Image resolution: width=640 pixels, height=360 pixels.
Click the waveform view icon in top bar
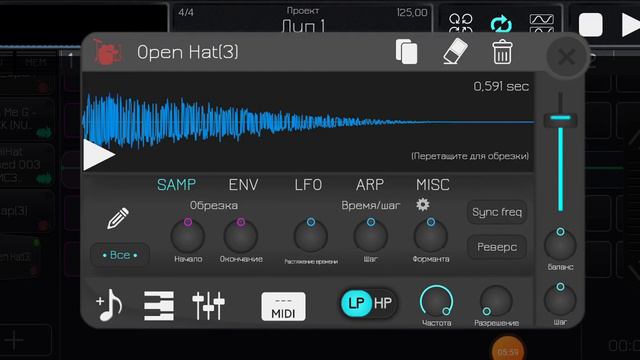(541, 24)
